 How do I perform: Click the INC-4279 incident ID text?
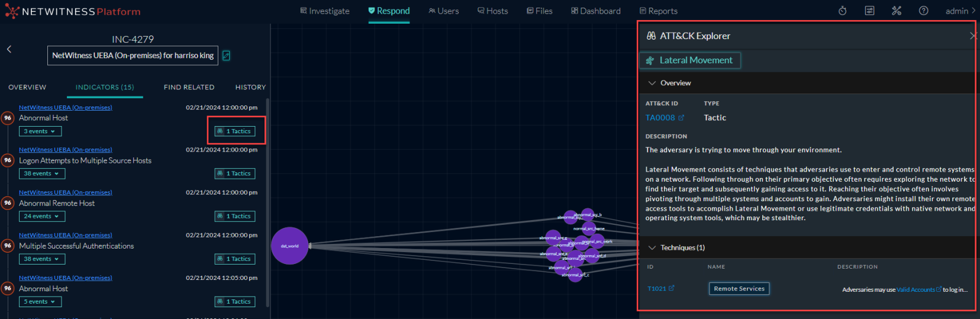point(133,39)
